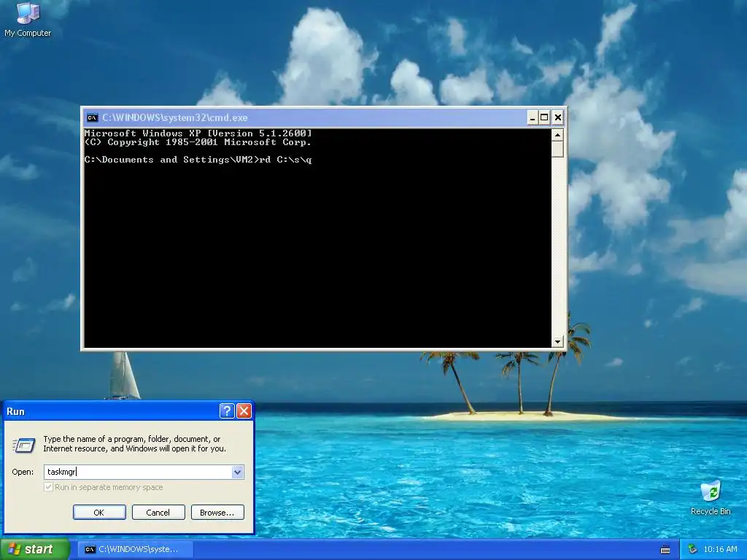Select the C:\WINDOWS\syste... taskbar button
This screenshot has width=747, height=560.
coord(135,550)
